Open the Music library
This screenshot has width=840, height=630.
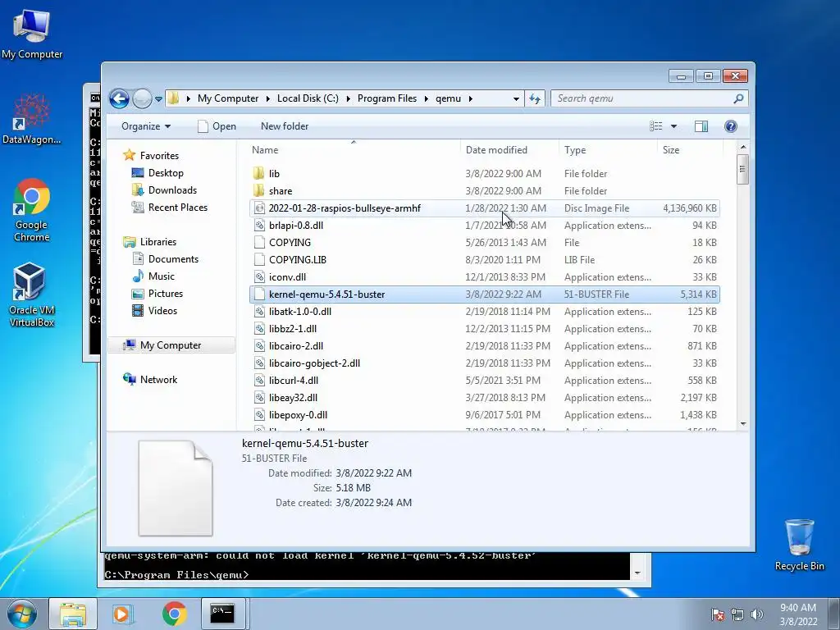click(162, 276)
